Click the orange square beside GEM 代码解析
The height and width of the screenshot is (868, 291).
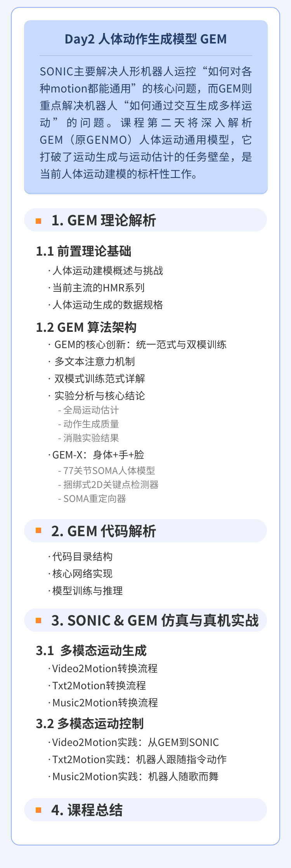38,530
